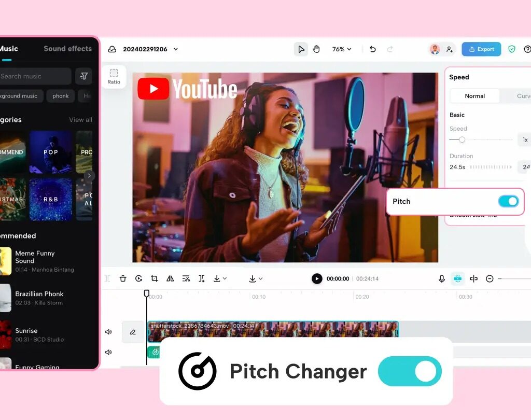Open the download dropdown beside split icons
This screenshot has height=420, width=531.
click(x=220, y=278)
